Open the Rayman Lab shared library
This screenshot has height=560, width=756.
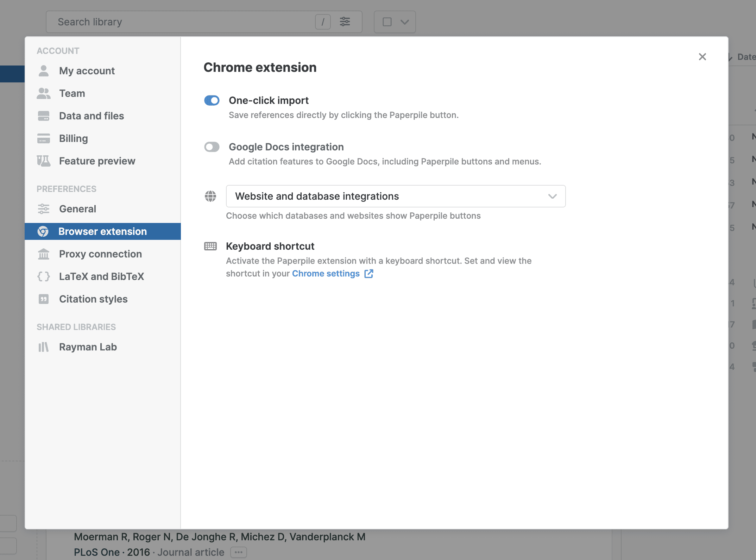(x=88, y=347)
